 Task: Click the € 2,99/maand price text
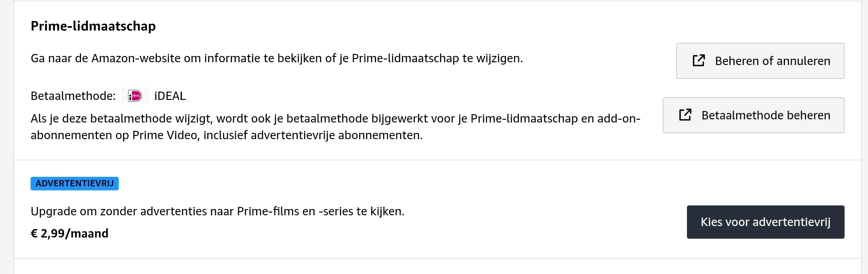pyautogui.click(x=69, y=234)
